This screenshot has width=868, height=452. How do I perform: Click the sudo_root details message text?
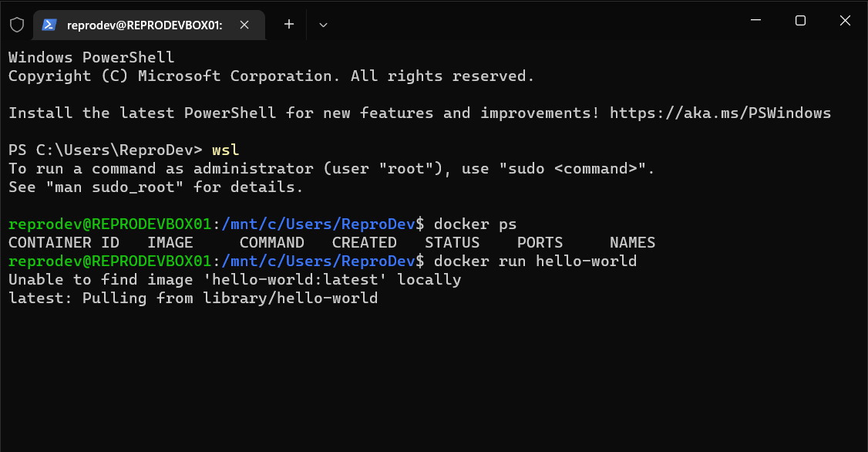(154, 187)
